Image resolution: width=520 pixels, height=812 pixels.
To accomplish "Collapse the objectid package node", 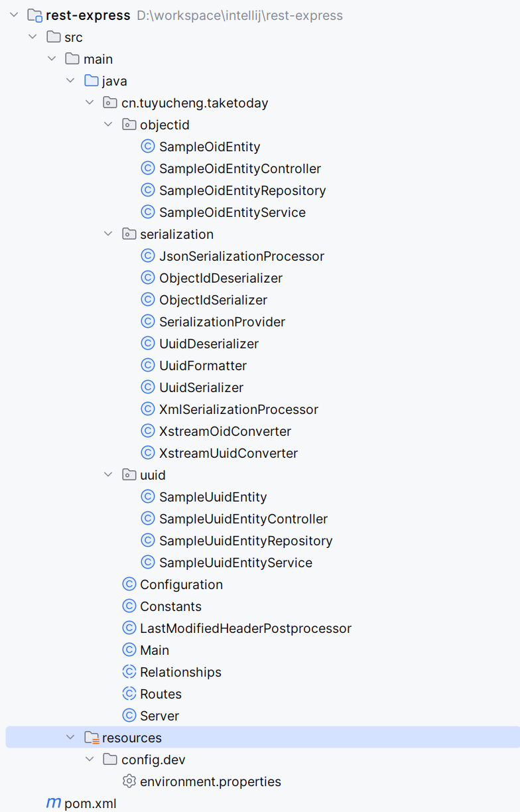I will (x=109, y=125).
